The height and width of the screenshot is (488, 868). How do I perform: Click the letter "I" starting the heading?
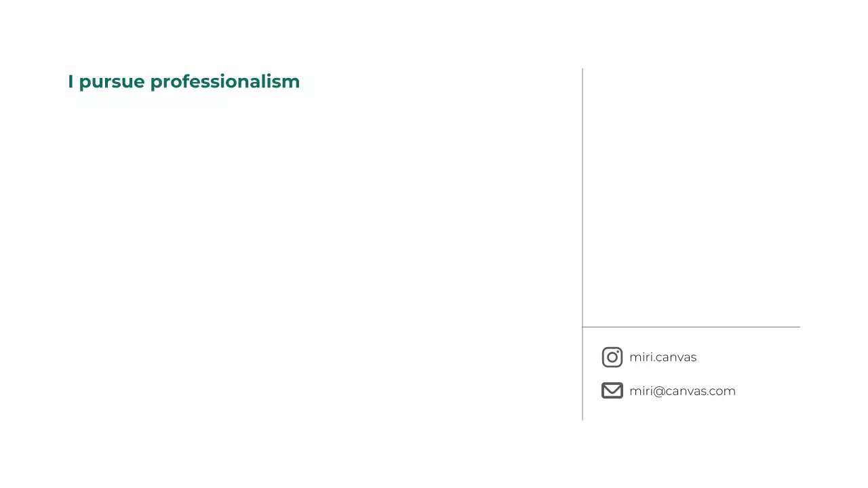(x=71, y=81)
